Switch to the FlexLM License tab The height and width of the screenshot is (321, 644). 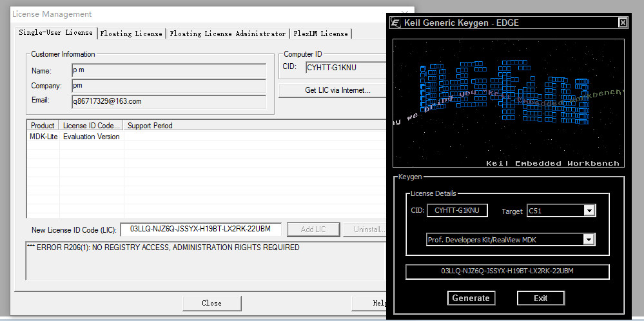321,34
